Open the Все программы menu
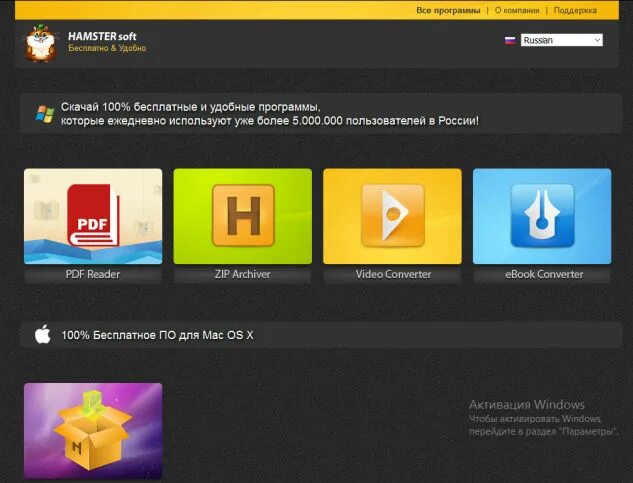This screenshot has width=633, height=483. (448, 10)
